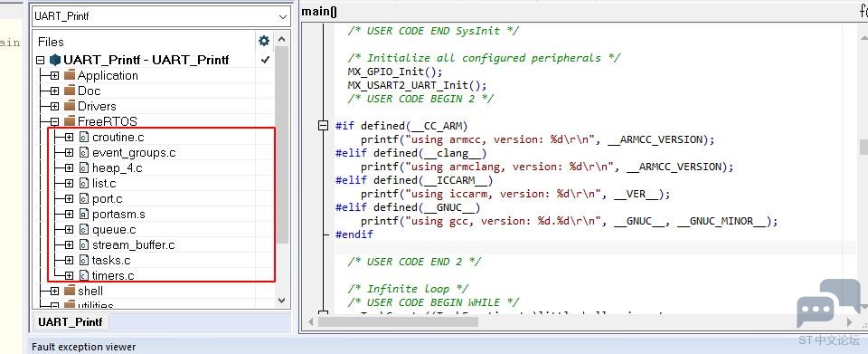Select portasm.s in the file tree
This screenshot has height=354, width=868.
118,214
